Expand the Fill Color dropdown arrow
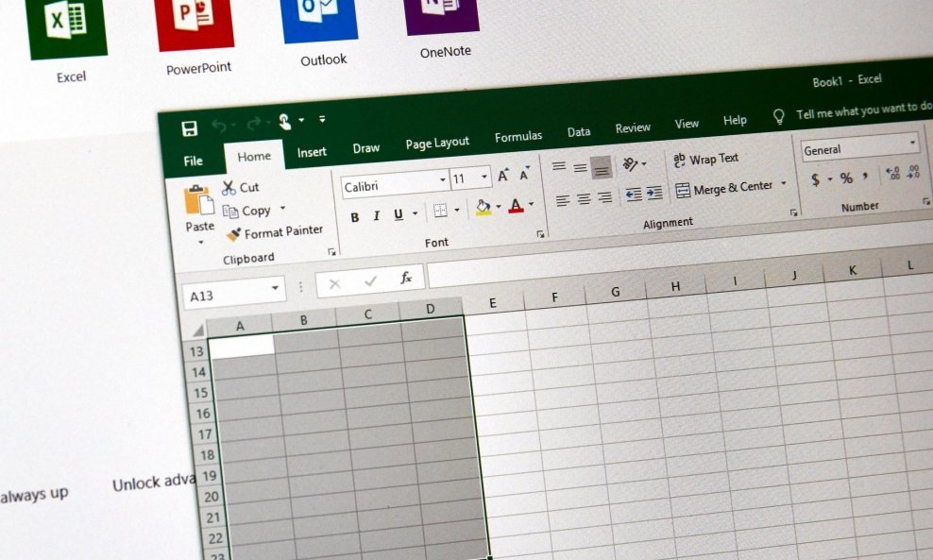Screen dimensions: 933x560 point(498,207)
